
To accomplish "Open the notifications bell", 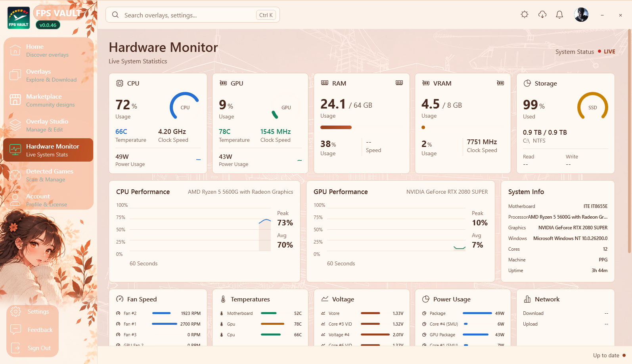I will pyautogui.click(x=559, y=15).
